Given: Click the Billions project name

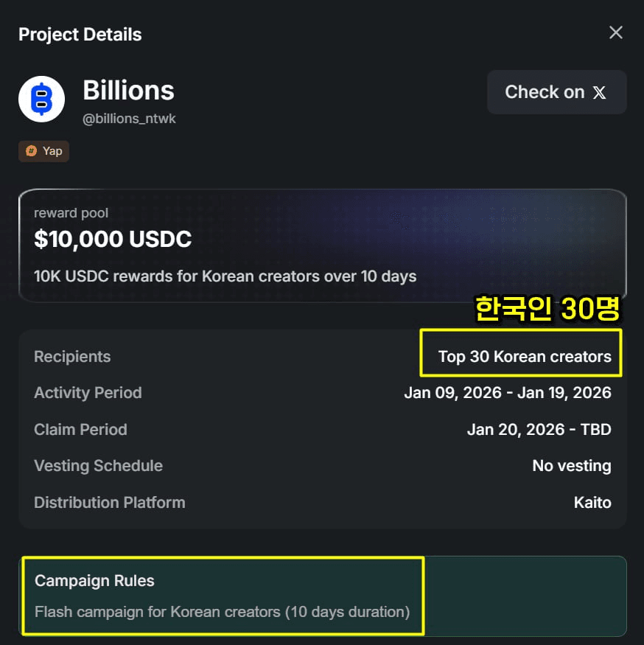Looking at the screenshot, I should pyautogui.click(x=128, y=91).
